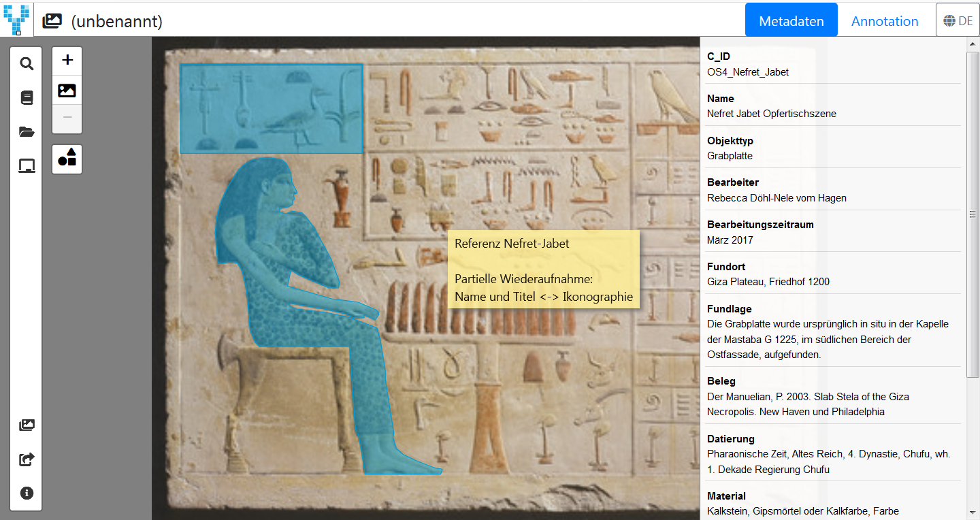Click the Datierung label
Image resolution: width=980 pixels, height=520 pixels.
pyautogui.click(x=731, y=439)
